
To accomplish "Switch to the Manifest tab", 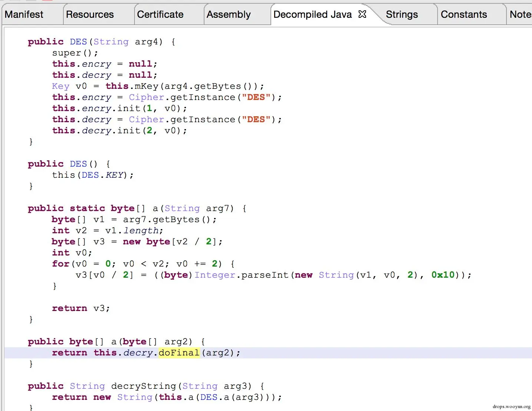I will pos(24,14).
